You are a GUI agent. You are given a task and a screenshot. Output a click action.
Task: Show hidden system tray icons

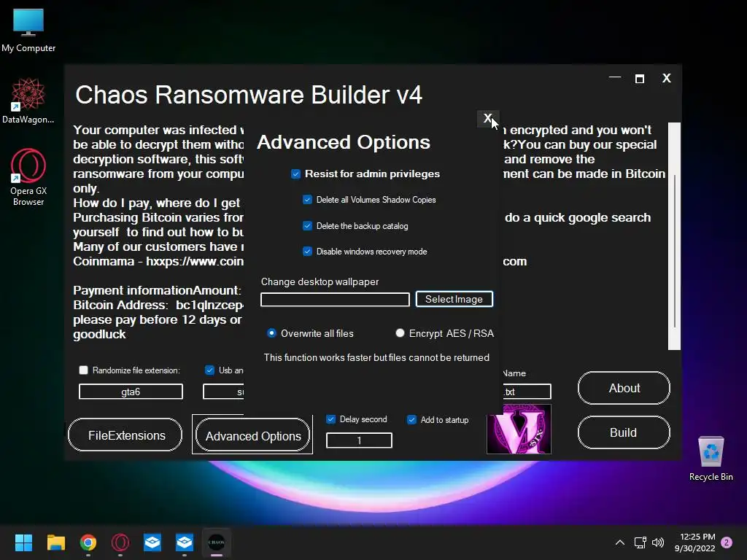620,542
